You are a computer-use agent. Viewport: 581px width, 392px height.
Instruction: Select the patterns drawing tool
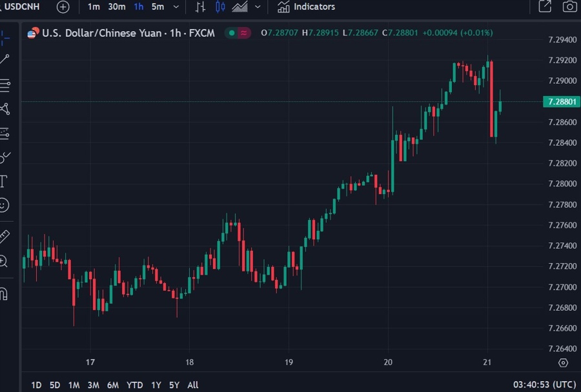(5, 109)
